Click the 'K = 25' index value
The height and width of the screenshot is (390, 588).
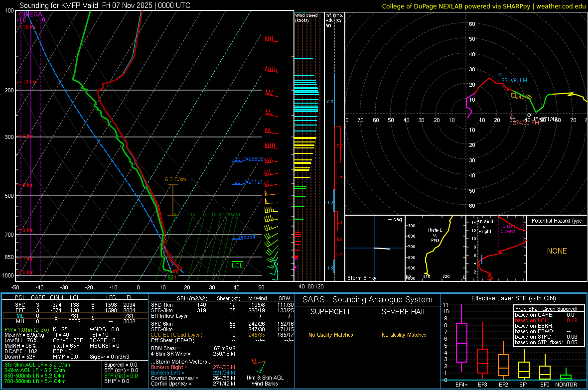(60, 329)
